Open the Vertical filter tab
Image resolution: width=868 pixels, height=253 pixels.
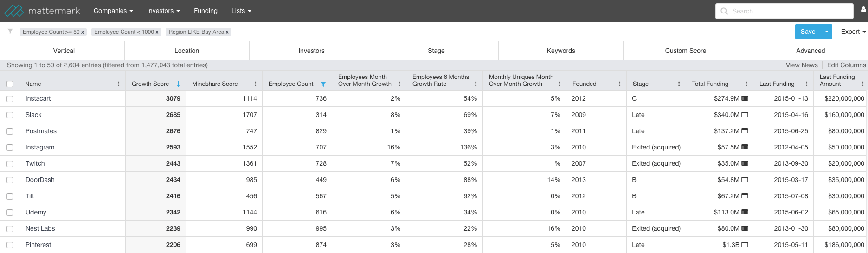tap(63, 51)
